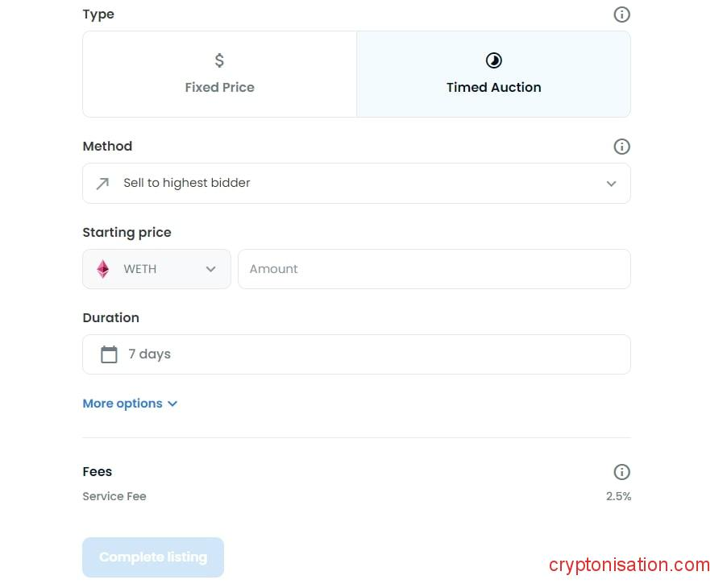Open the 7 days duration picker
This screenshot has height=588, width=727.
356,354
